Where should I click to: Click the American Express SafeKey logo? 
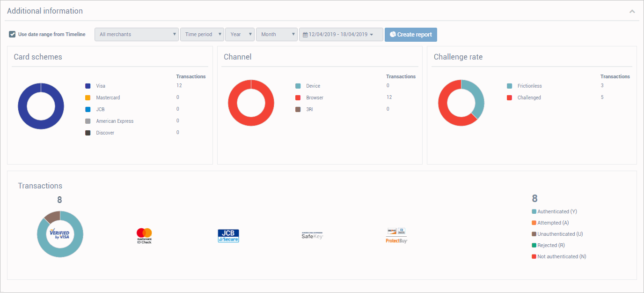pyautogui.click(x=312, y=235)
